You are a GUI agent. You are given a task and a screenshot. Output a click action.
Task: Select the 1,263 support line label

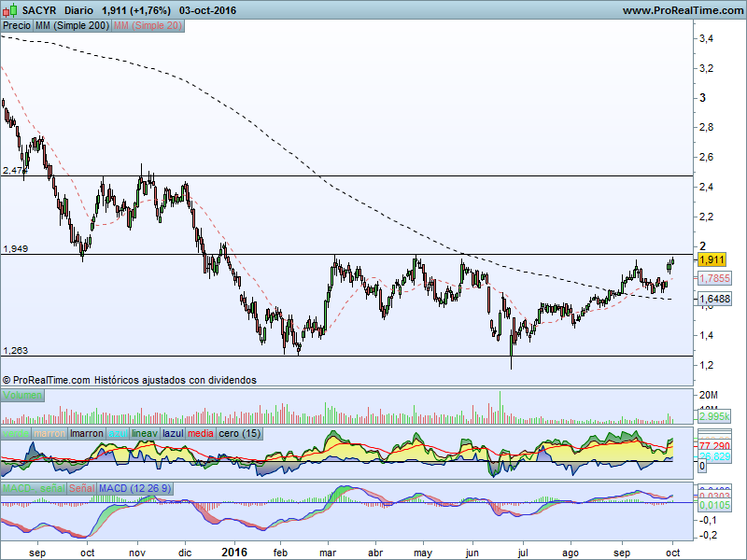coord(15,350)
